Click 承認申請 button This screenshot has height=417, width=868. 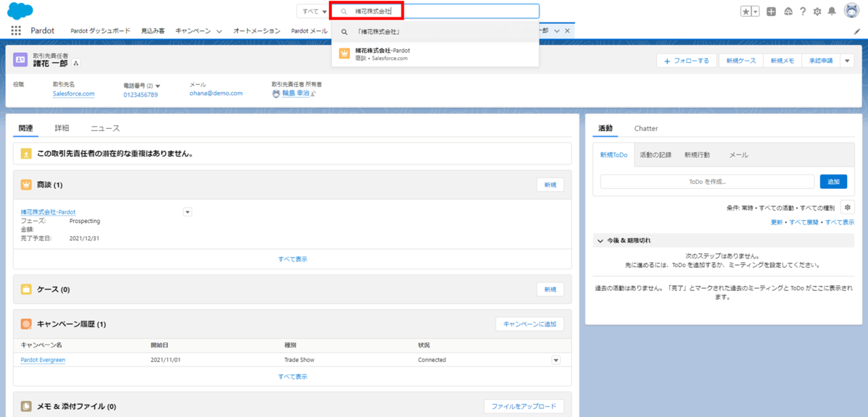pyautogui.click(x=820, y=61)
